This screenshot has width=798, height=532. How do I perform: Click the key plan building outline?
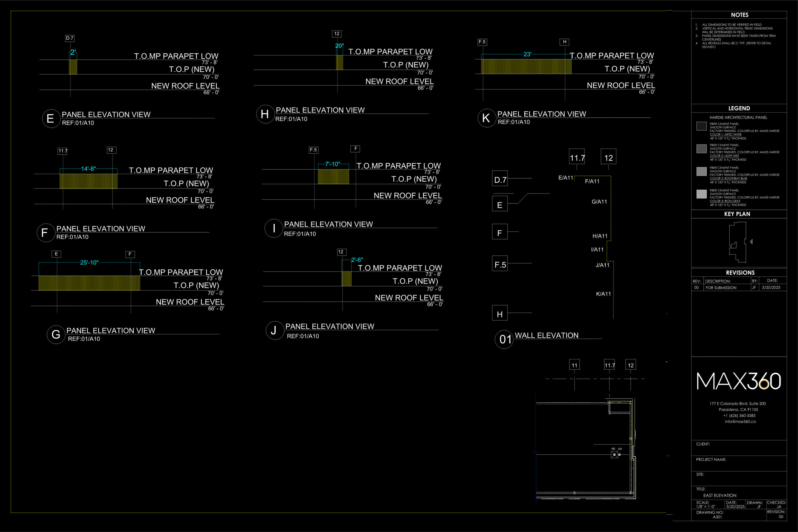[738, 242]
